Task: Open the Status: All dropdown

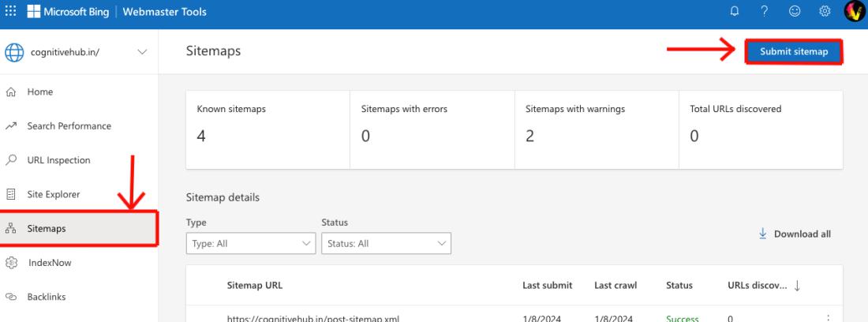Action: point(386,244)
